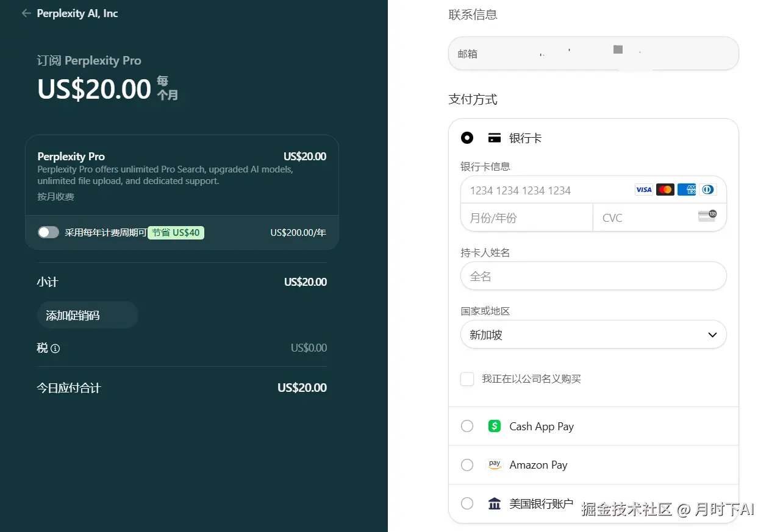Click the 支付方式 heading
The image size is (769, 532).
[x=473, y=99]
